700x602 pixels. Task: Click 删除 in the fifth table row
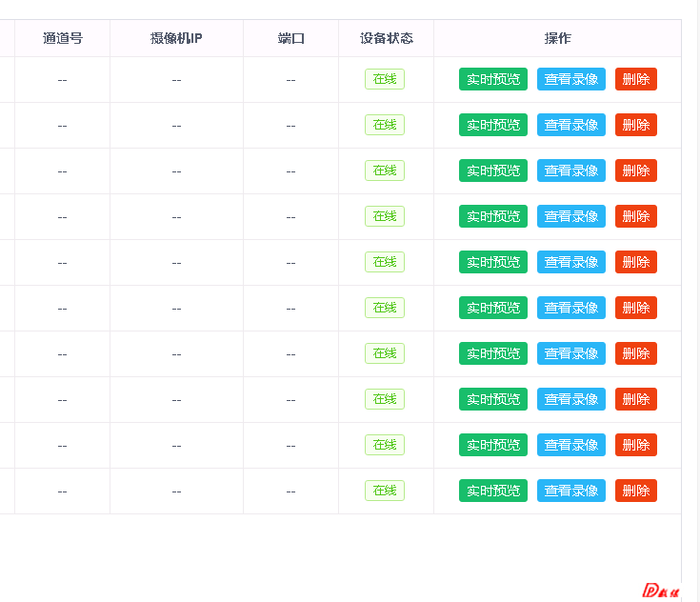(636, 262)
